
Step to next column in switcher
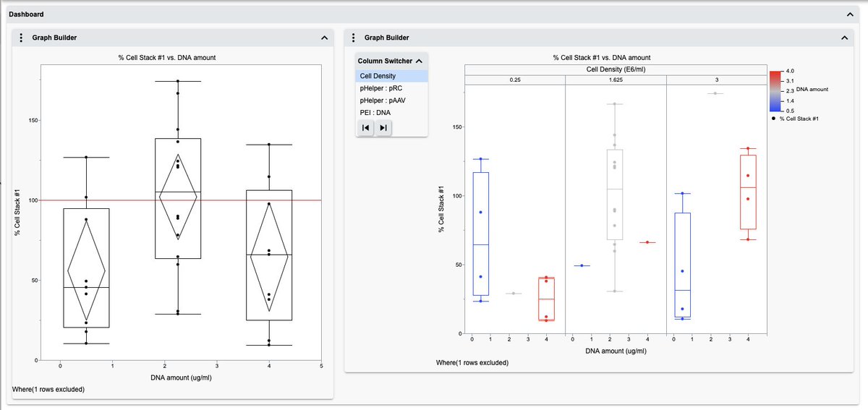[x=383, y=128]
